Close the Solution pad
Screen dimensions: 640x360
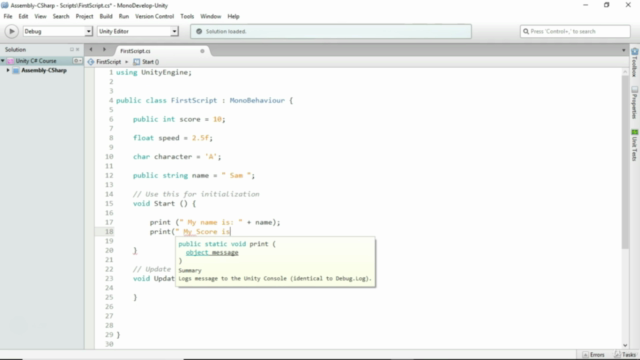point(78,49)
